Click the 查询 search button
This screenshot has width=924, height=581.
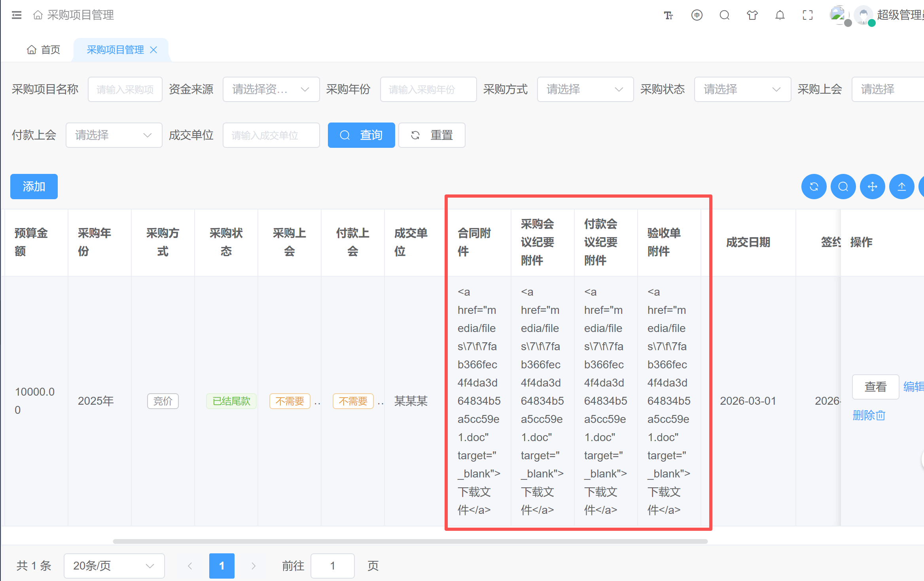pos(361,135)
